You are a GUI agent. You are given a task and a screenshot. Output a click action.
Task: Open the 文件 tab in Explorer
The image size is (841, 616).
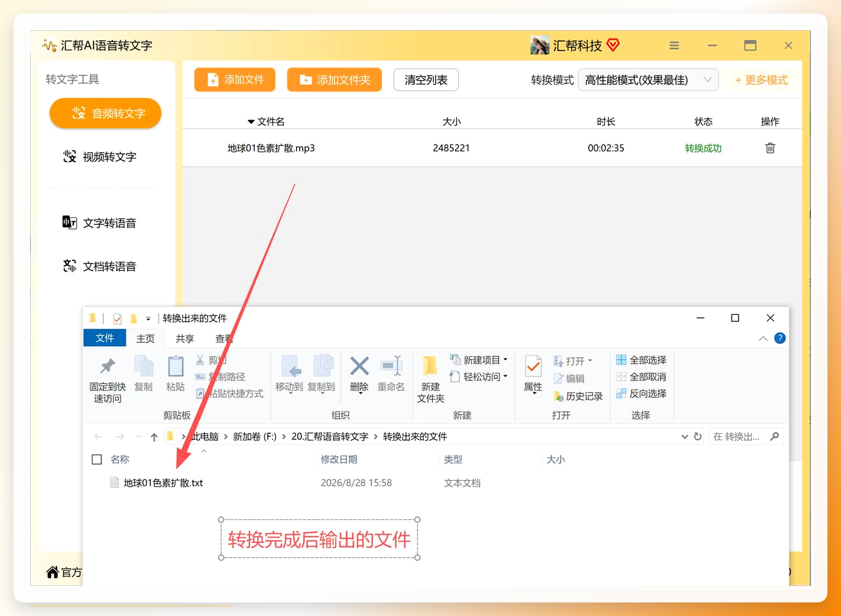(105, 338)
